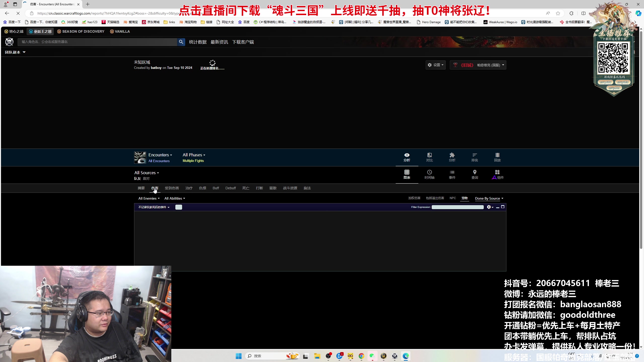644x362 pixels.
Task: Switch to the 治疗 (Healing) tab
Action: (x=189, y=188)
